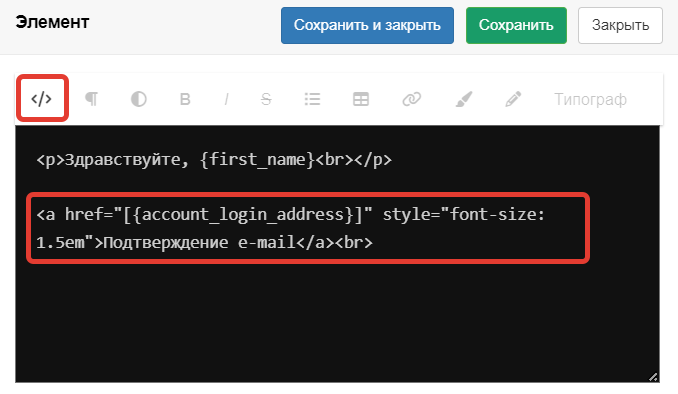Insert a hyperlink
This screenshot has height=394, width=678.
coord(411,99)
